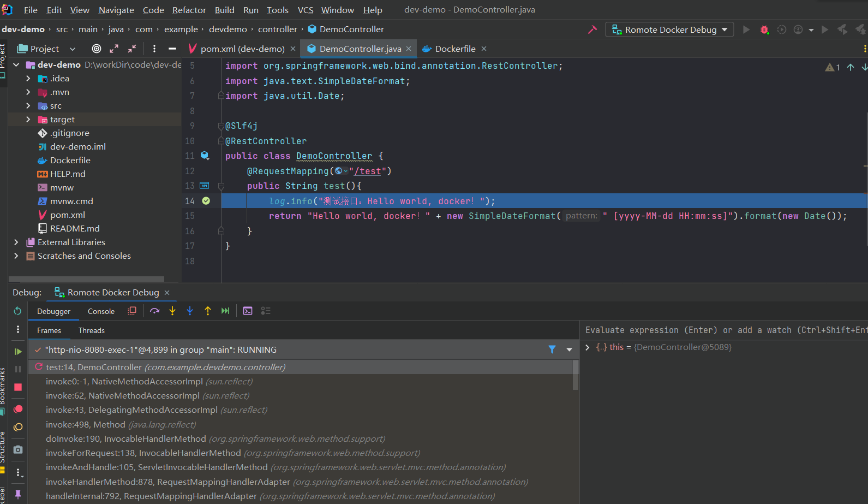Switch to the Console debug tab

(101, 311)
